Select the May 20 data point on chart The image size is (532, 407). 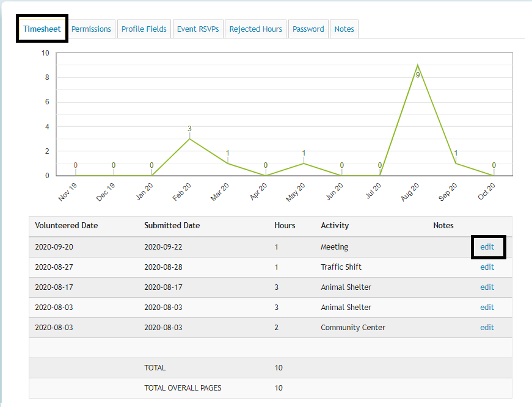[x=304, y=163]
